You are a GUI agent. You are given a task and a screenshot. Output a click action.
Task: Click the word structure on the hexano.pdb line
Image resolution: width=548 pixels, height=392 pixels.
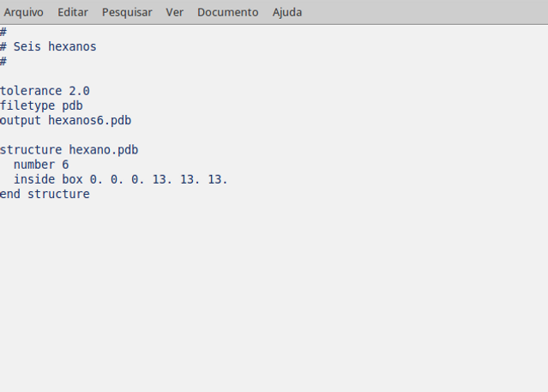pyautogui.click(x=31, y=150)
